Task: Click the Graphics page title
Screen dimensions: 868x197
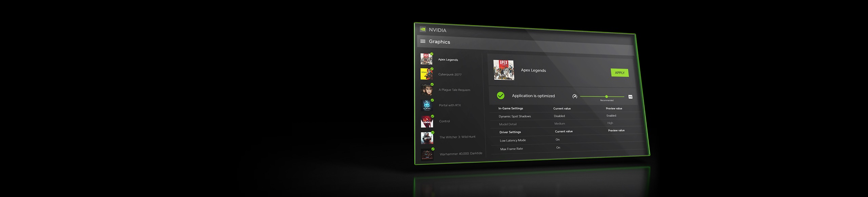Action: tap(439, 42)
